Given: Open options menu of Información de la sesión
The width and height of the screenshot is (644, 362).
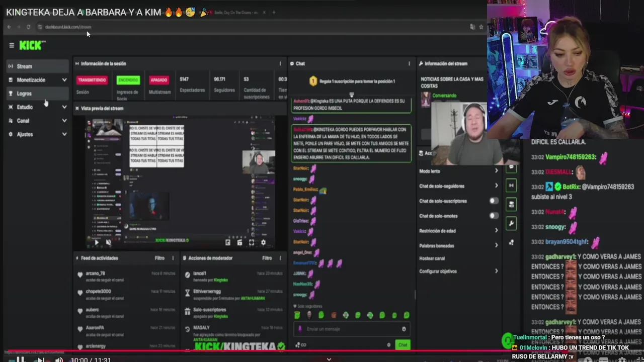Looking at the screenshot, I should (280, 64).
